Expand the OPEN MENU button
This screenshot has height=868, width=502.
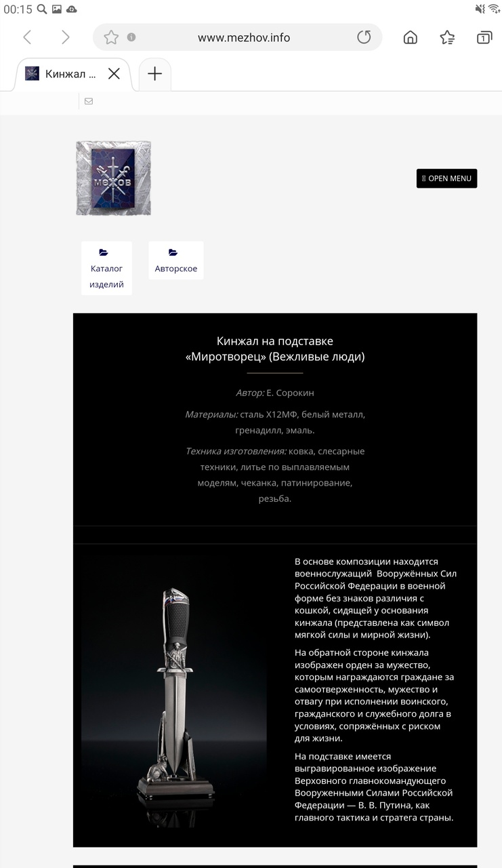(x=446, y=178)
